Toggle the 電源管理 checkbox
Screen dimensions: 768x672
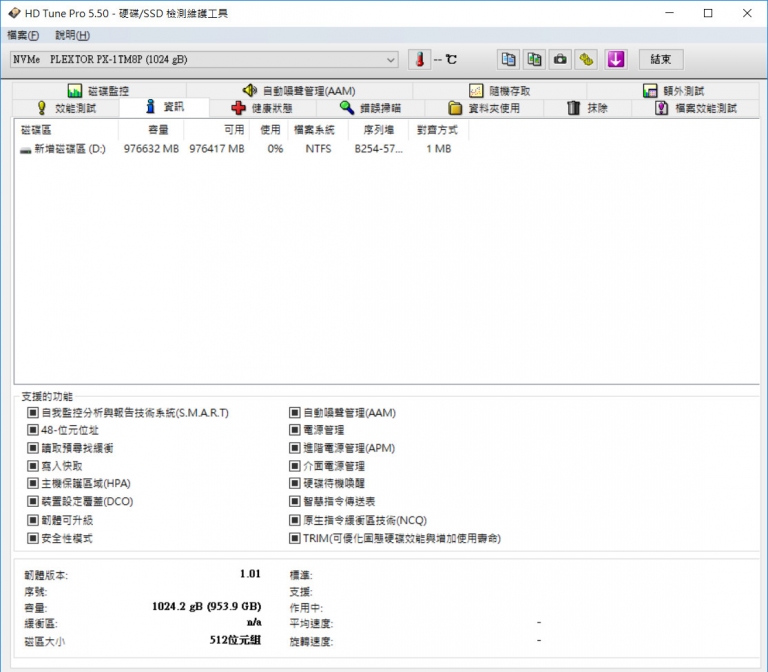294,431
